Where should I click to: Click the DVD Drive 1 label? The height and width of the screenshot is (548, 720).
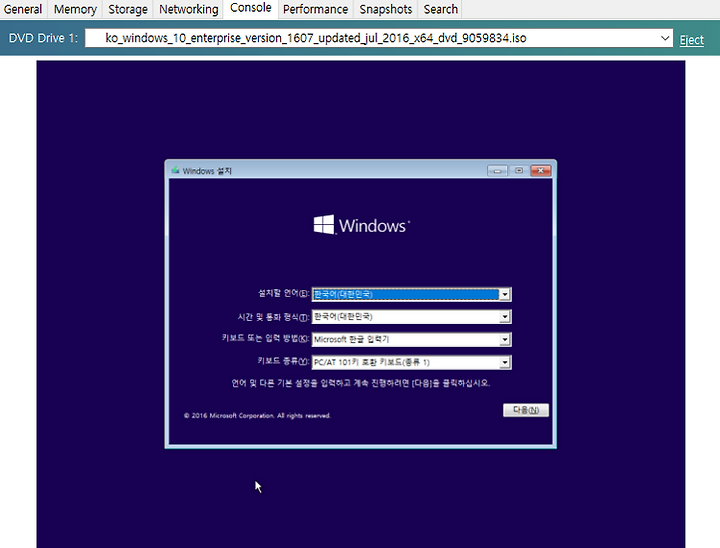[43, 38]
